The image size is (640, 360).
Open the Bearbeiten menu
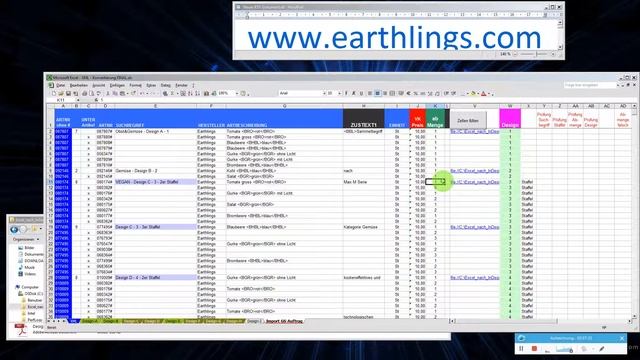79,85
